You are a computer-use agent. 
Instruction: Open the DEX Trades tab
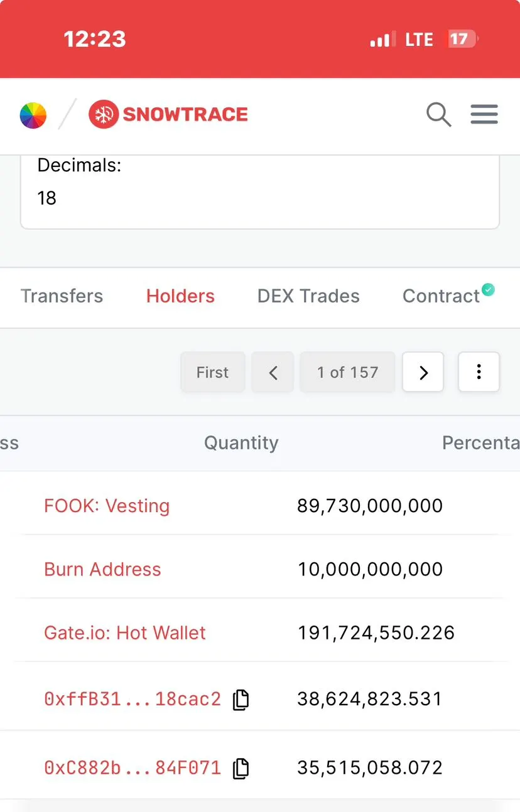tap(308, 296)
